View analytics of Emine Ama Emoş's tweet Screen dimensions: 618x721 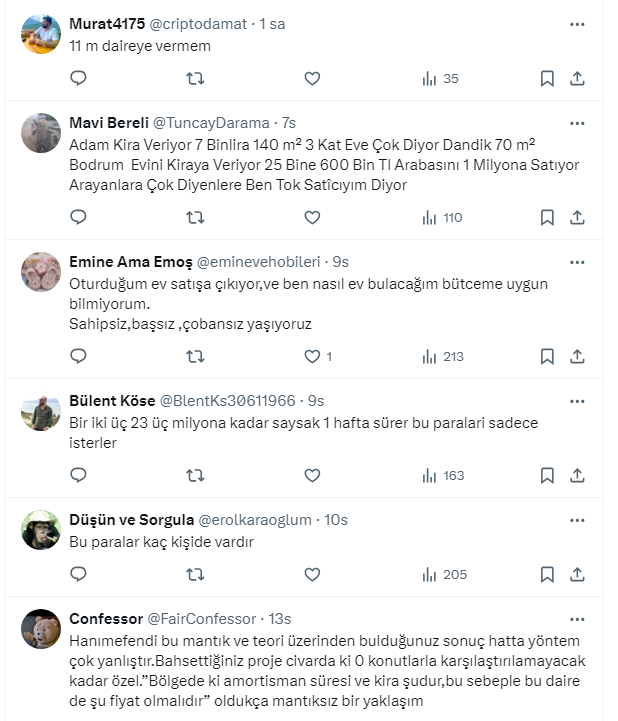tap(441, 356)
